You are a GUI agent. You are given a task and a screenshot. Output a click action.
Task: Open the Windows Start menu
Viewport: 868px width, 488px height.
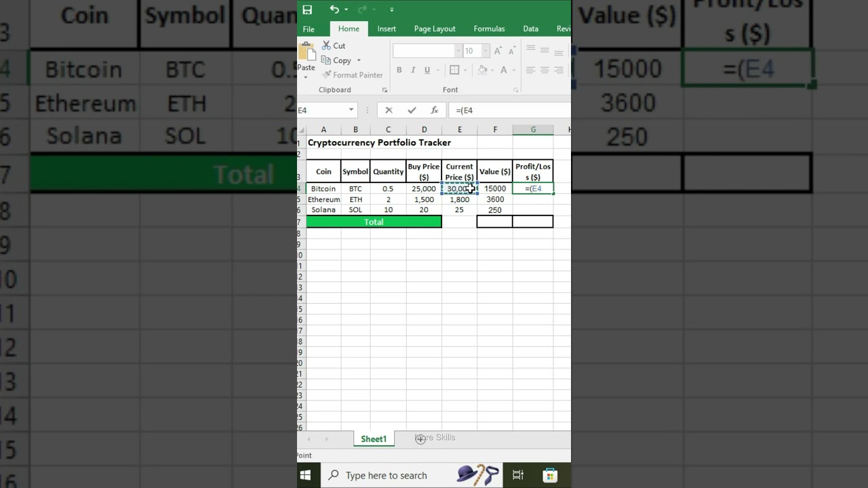(x=305, y=475)
